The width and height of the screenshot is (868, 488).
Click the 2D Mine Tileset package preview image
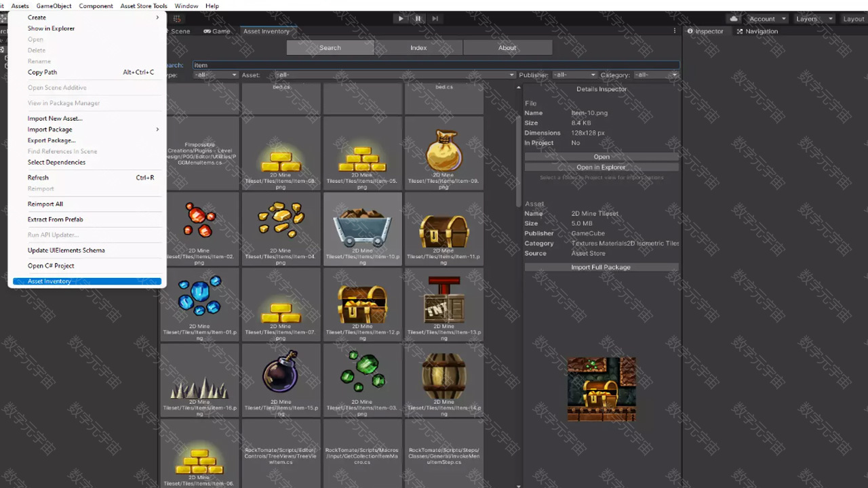(601, 390)
